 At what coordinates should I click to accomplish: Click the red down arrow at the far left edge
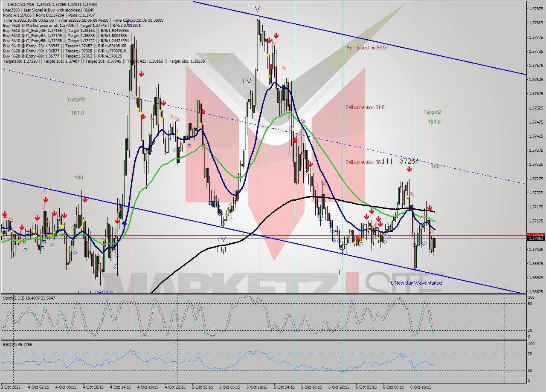pos(4,215)
